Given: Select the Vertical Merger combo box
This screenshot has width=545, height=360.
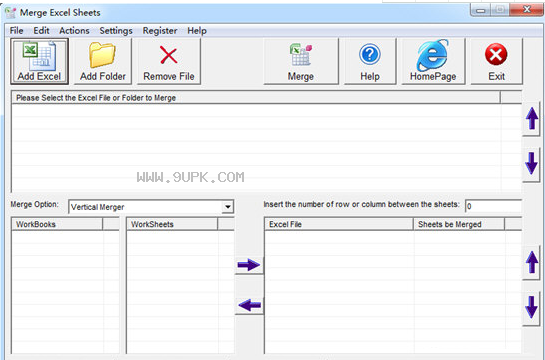Looking at the screenshot, I should [x=151, y=207].
